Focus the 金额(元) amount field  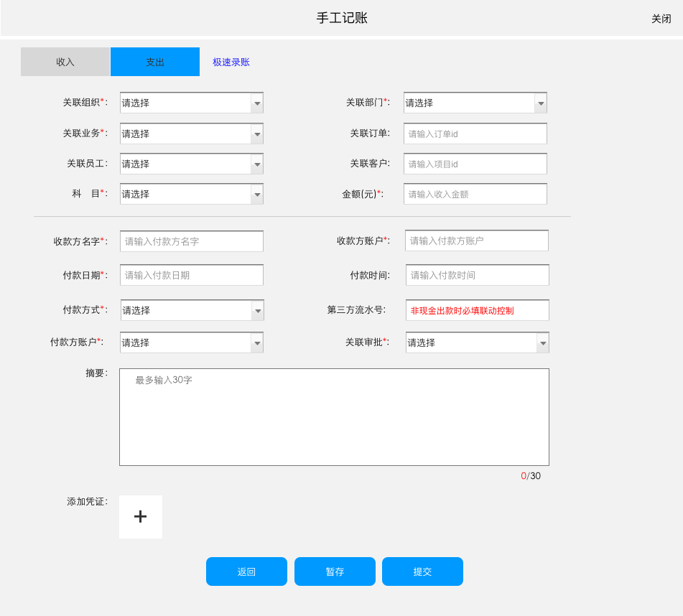[x=475, y=193]
